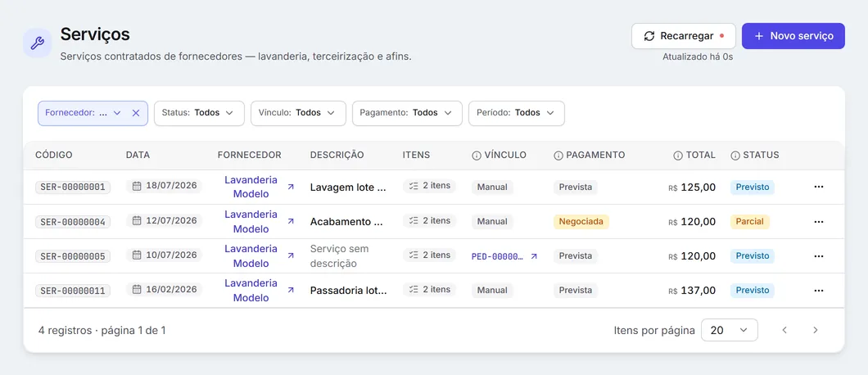This screenshot has height=375, width=868.
Task: Click the R$ 125,00 total
Action: (692, 187)
